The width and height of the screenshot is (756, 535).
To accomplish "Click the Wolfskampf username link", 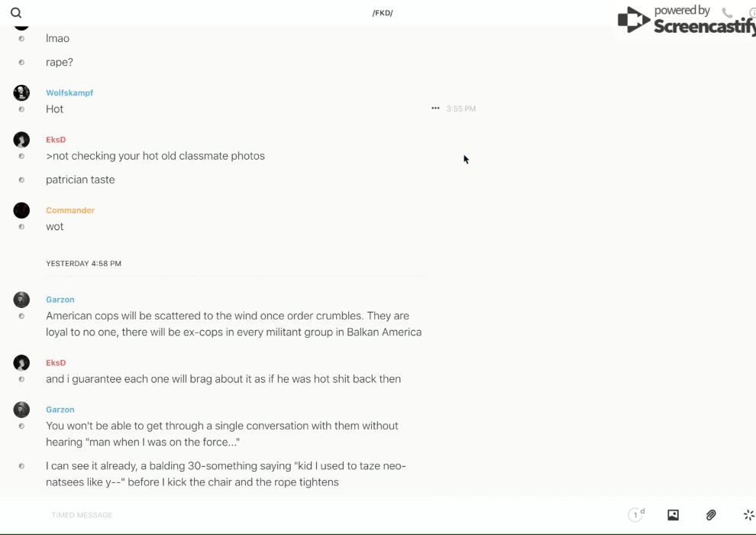I will [69, 93].
